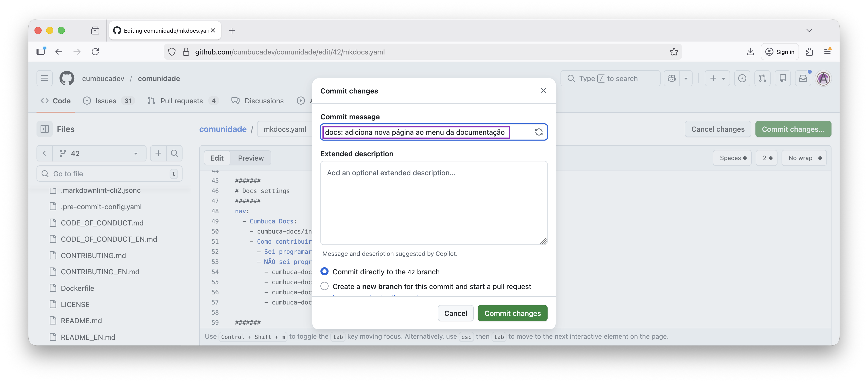Click the green Commit changes button in dialog
The height and width of the screenshot is (383, 868).
point(512,313)
